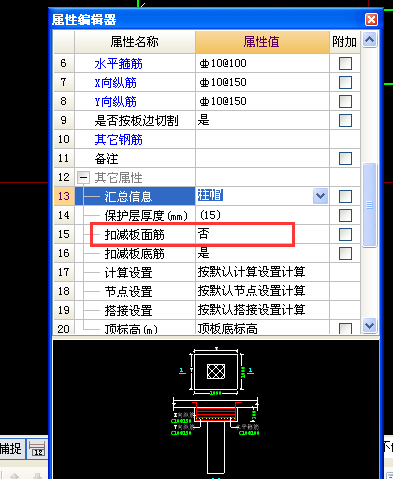Toggle checkbox for Y向纵筋 row
The image size is (393, 479).
coord(345,101)
